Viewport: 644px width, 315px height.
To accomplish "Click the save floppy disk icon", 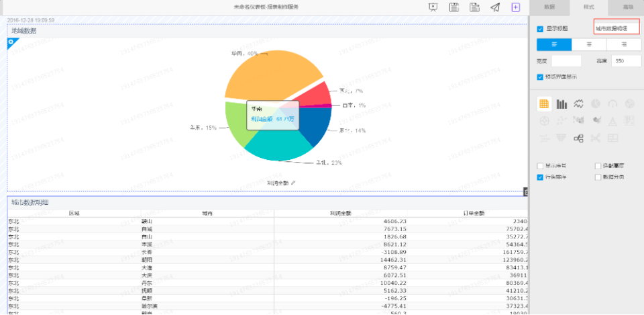I will click(x=454, y=7).
